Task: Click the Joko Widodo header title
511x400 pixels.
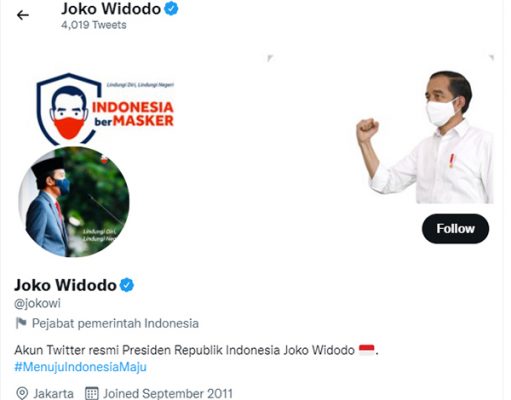Action: pos(111,9)
